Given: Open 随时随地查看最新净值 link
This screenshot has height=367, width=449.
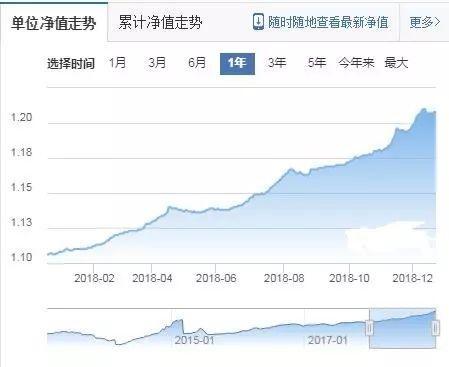Looking at the screenshot, I should pos(328,22).
